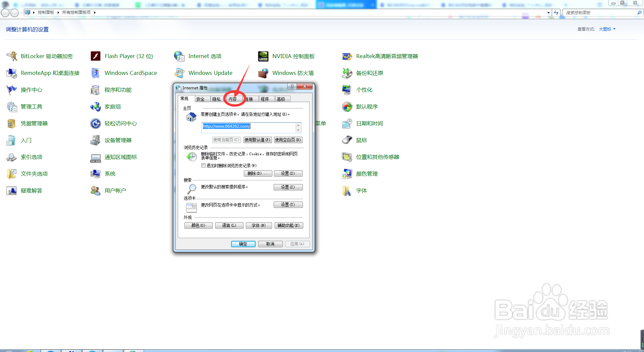Click refresh button beside address bar
The height and width of the screenshot is (352, 644).
pyautogui.click(x=556, y=12)
